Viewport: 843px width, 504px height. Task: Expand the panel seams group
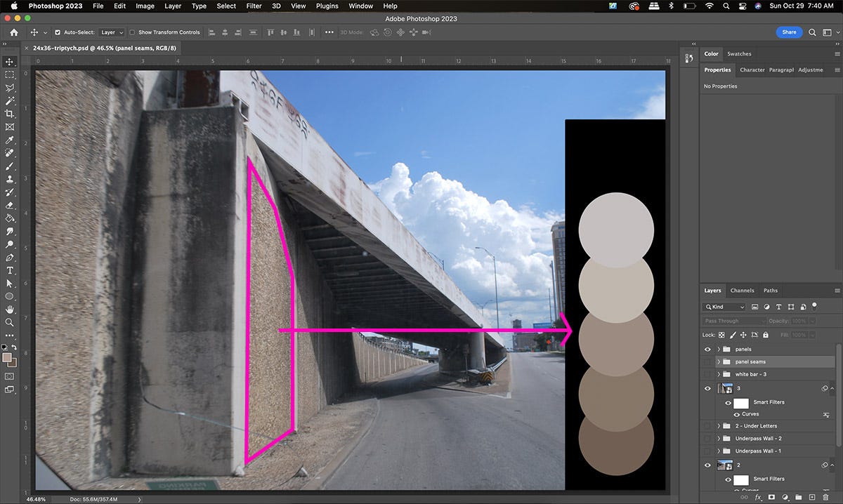(718, 362)
